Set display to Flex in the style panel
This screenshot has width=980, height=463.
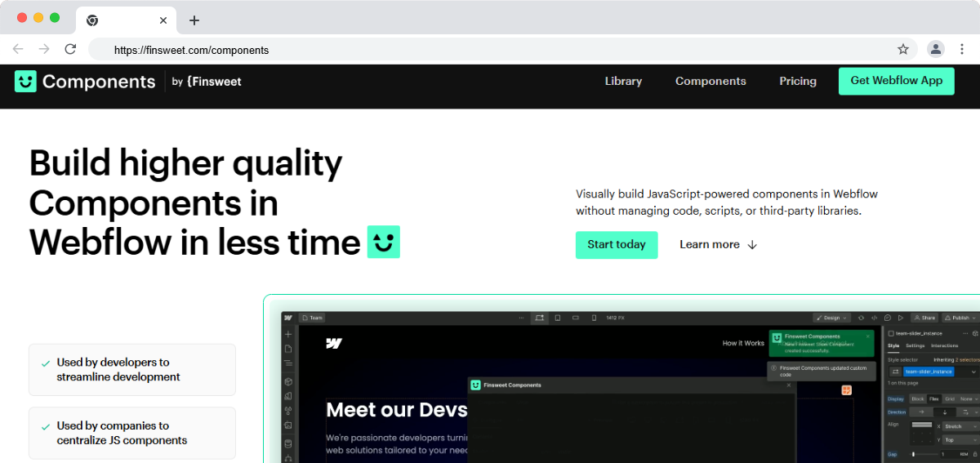click(x=933, y=398)
